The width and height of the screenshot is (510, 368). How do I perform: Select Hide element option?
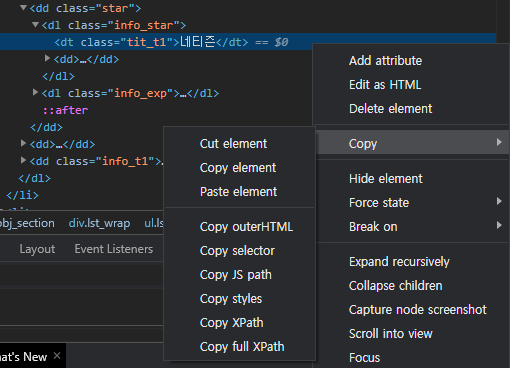coord(386,179)
